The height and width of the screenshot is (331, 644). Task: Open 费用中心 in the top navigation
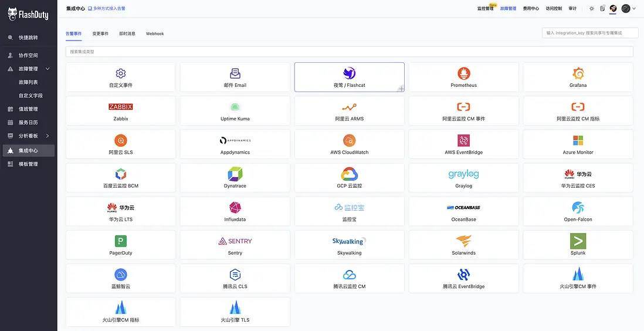pyautogui.click(x=531, y=9)
